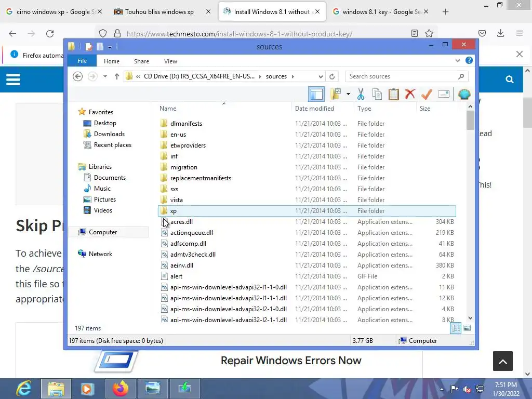Click the folder options icon with checkmark
532x399 pixels.
pyautogui.click(x=336, y=94)
